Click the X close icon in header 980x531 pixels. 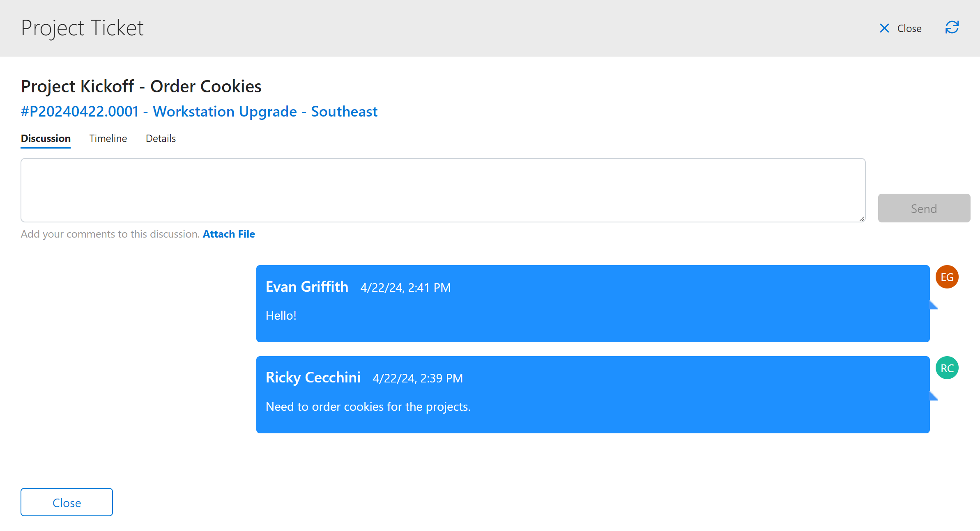point(884,28)
